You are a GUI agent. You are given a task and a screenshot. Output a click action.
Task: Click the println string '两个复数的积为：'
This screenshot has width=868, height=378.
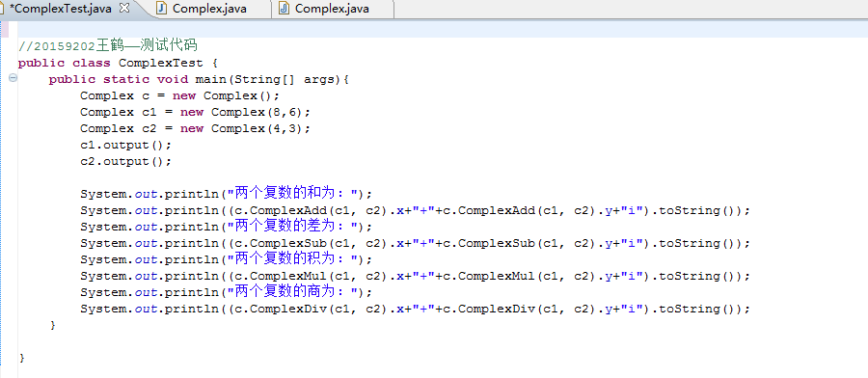point(294,259)
